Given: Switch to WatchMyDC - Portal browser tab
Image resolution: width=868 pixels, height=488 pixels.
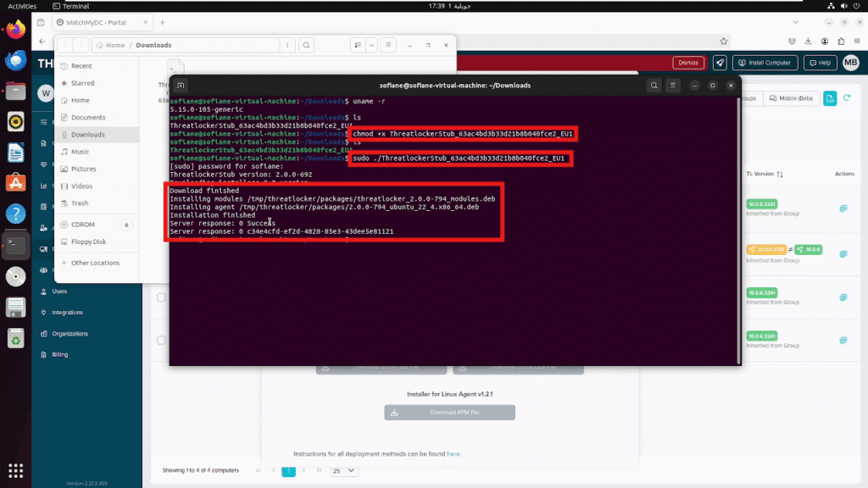Looking at the screenshot, I should [102, 22].
